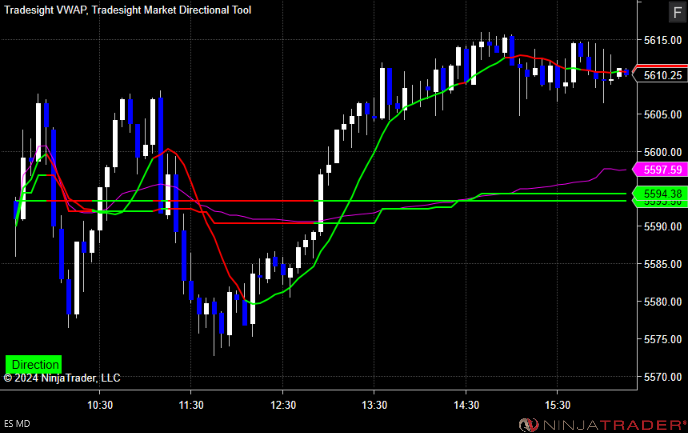Click the 15:30 time axis label
The image size is (688, 433).
pyautogui.click(x=558, y=405)
